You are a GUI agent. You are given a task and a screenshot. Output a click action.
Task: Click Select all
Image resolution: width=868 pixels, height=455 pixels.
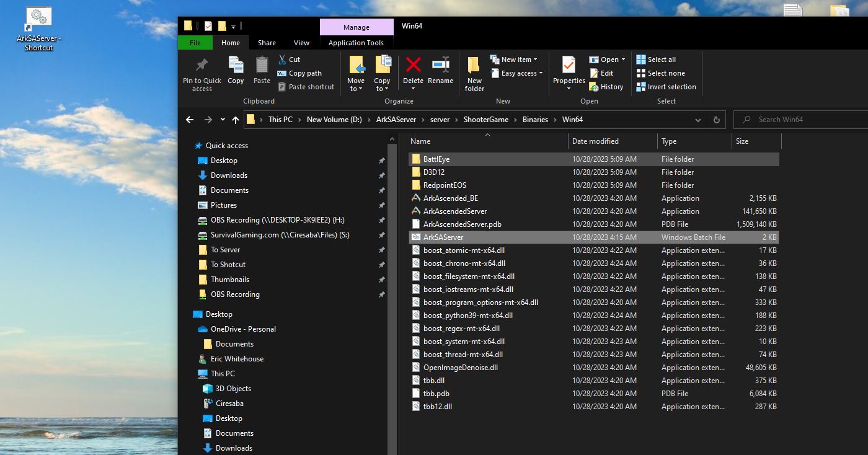click(656, 60)
